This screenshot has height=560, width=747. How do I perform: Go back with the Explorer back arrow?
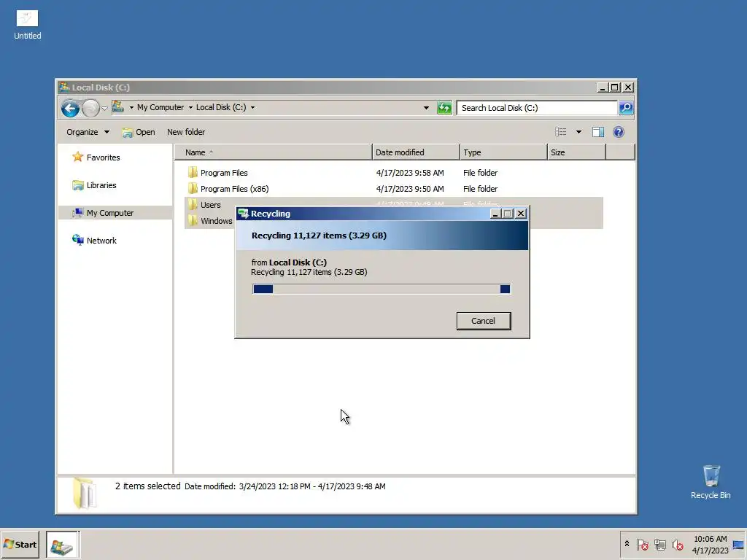[70, 108]
